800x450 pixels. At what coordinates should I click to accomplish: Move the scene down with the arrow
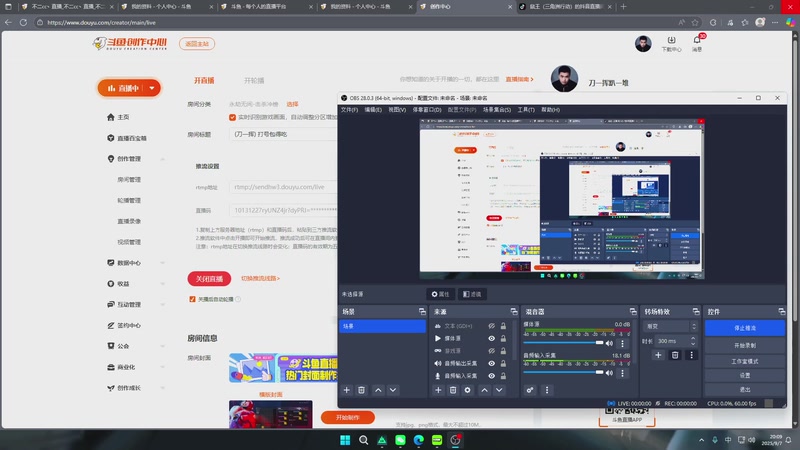click(393, 390)
